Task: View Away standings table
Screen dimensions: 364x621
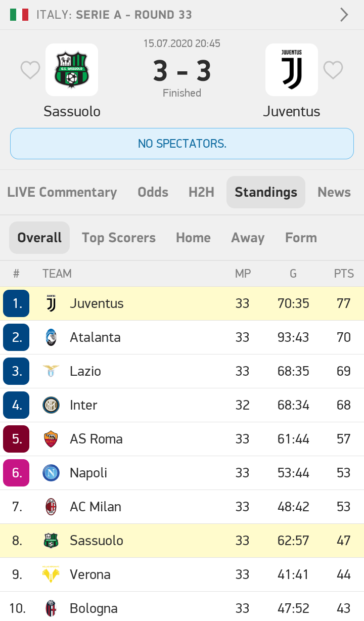Action: click(x=248, y=238)
